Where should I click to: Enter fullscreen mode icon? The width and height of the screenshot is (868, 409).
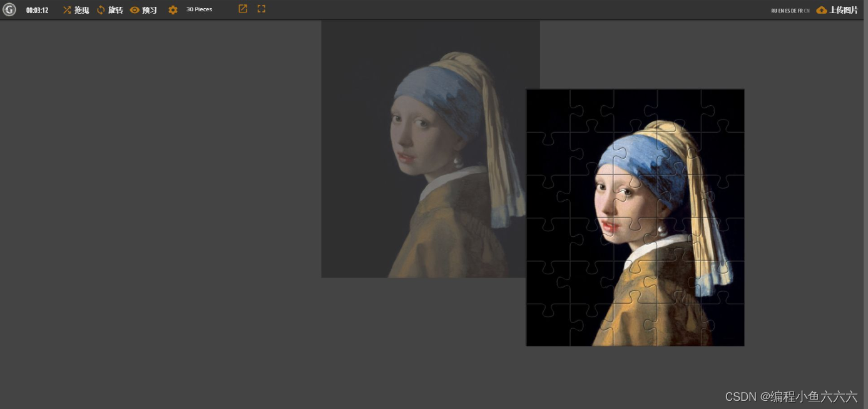(262, 9)
